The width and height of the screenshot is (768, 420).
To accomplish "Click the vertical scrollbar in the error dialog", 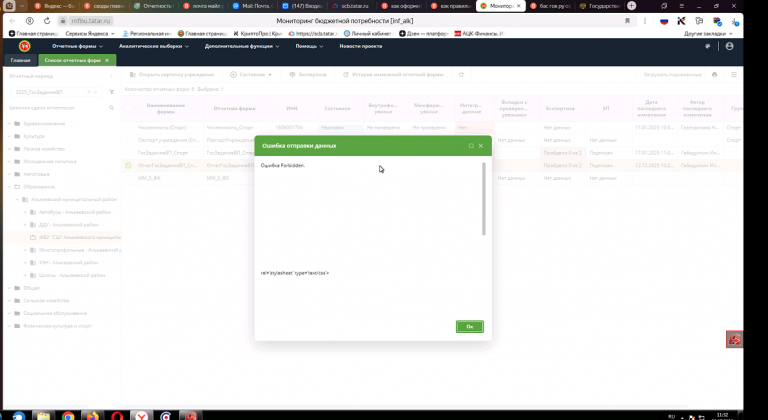I will (484, 198).
